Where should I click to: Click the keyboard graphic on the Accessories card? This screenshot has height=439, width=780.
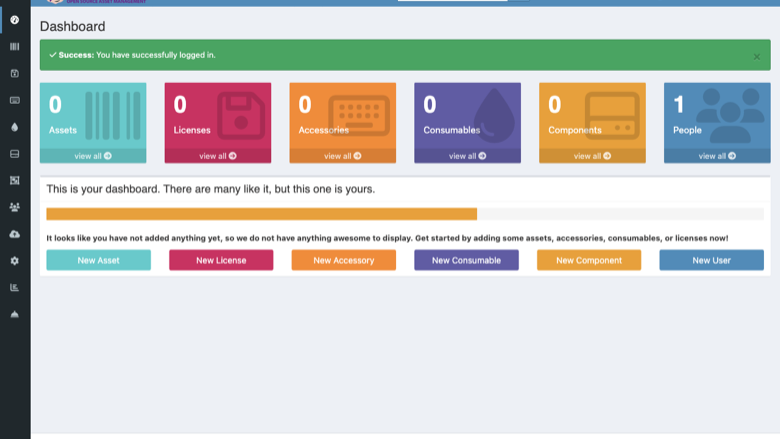click(359, 115)
